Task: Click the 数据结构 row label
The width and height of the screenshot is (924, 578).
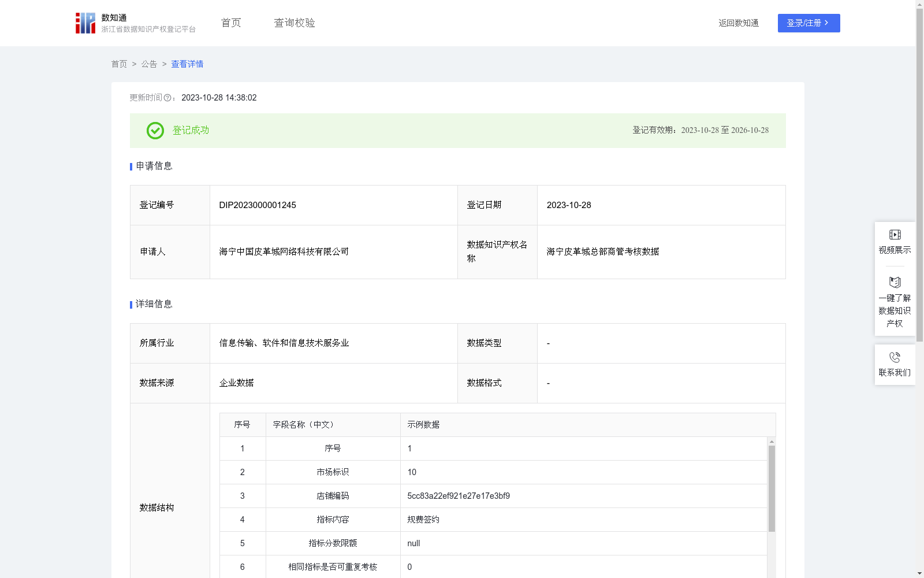Action: tap(157, 508)
